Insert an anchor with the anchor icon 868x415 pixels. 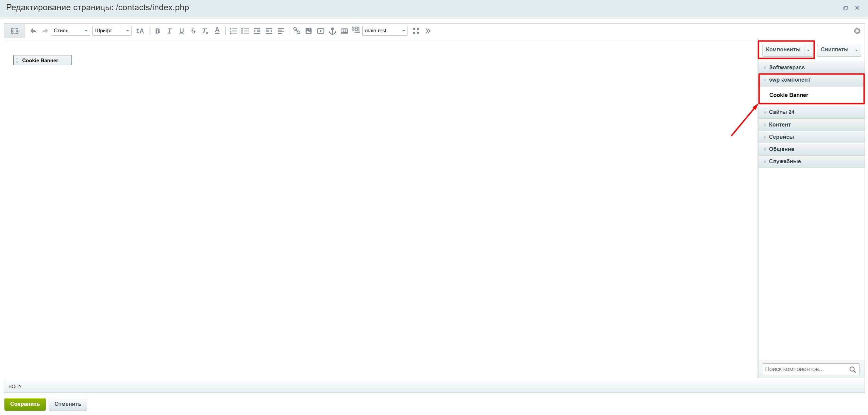coord(332,31)
